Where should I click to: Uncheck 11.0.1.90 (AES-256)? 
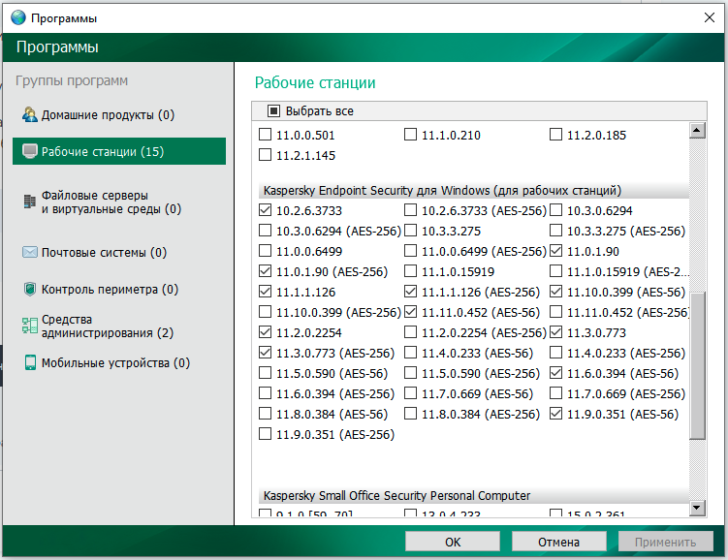(265, 271)
